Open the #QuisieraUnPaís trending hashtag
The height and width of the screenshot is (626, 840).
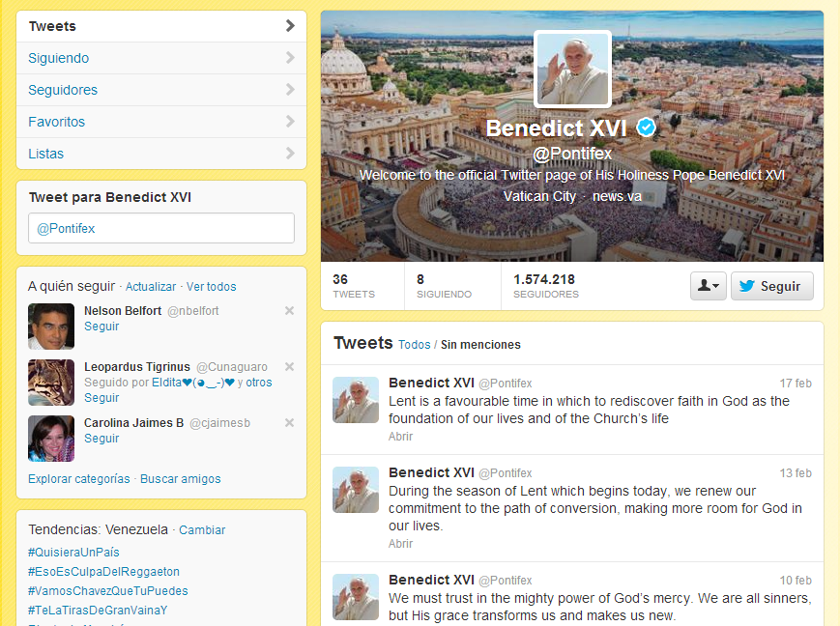(x=73, y=553)
